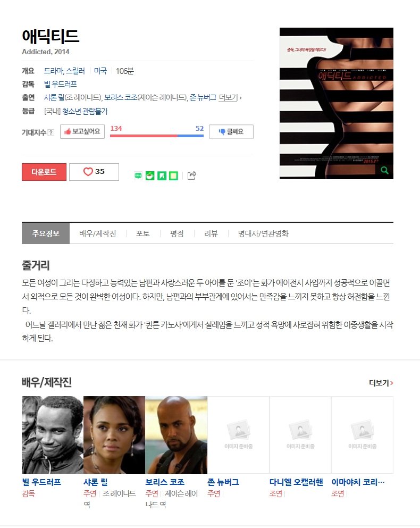
Task: Share via Naver Cafe cup icon
Action: coord(150,176)
